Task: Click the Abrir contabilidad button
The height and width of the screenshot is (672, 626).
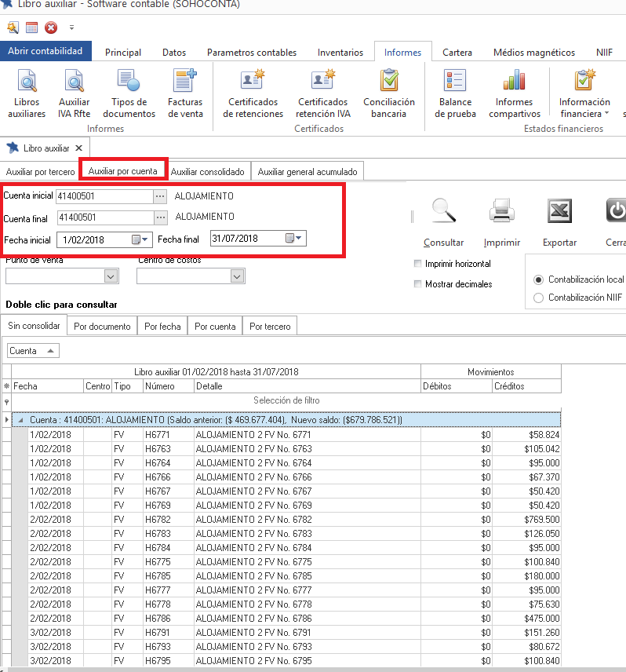Action: pos(45,51)
